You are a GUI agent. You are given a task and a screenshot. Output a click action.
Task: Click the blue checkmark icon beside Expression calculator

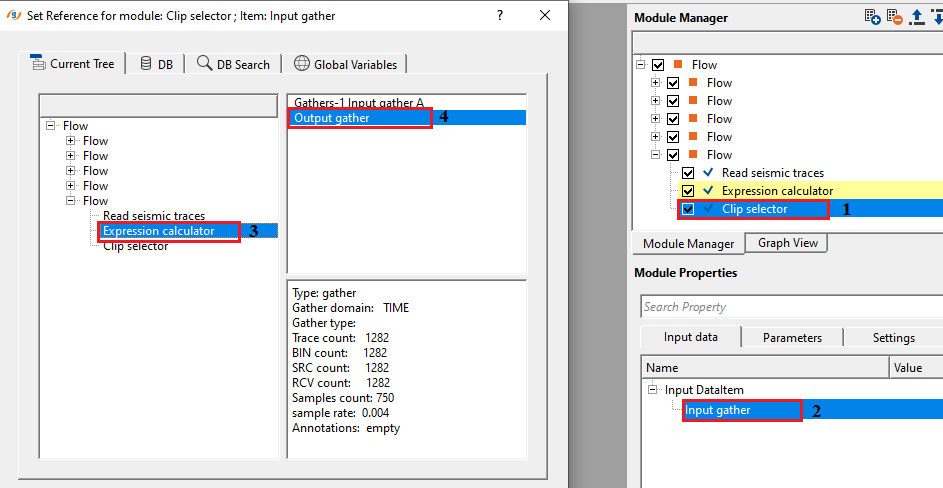(x=708, y=191)
